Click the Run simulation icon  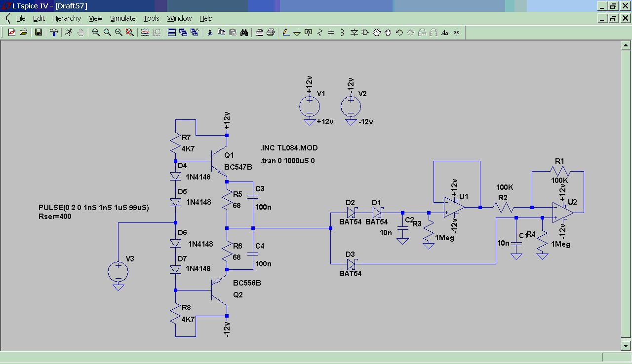[x=69, y=33]
